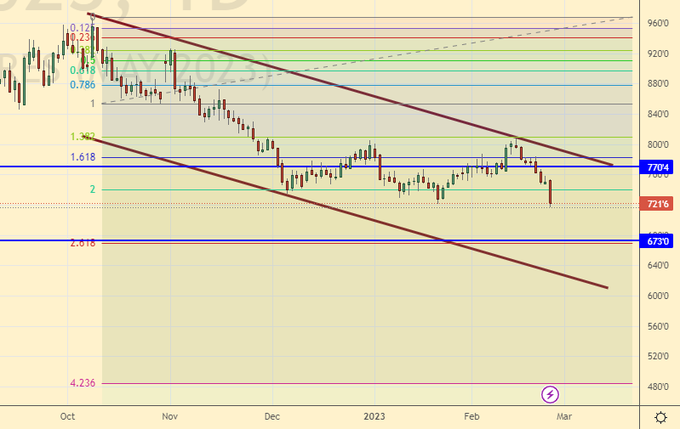680x429 pixels.
Task: Select the 4.236 Fibonacci level label
Action: 83,383
